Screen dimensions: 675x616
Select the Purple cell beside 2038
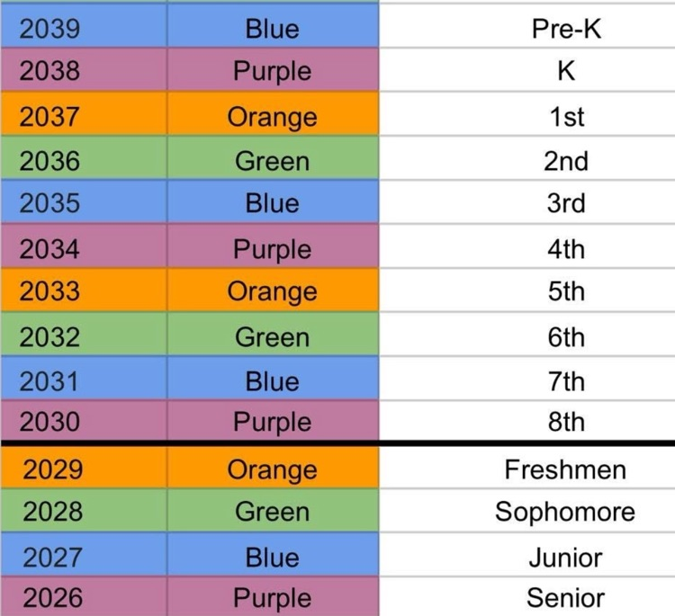point(272,71)
